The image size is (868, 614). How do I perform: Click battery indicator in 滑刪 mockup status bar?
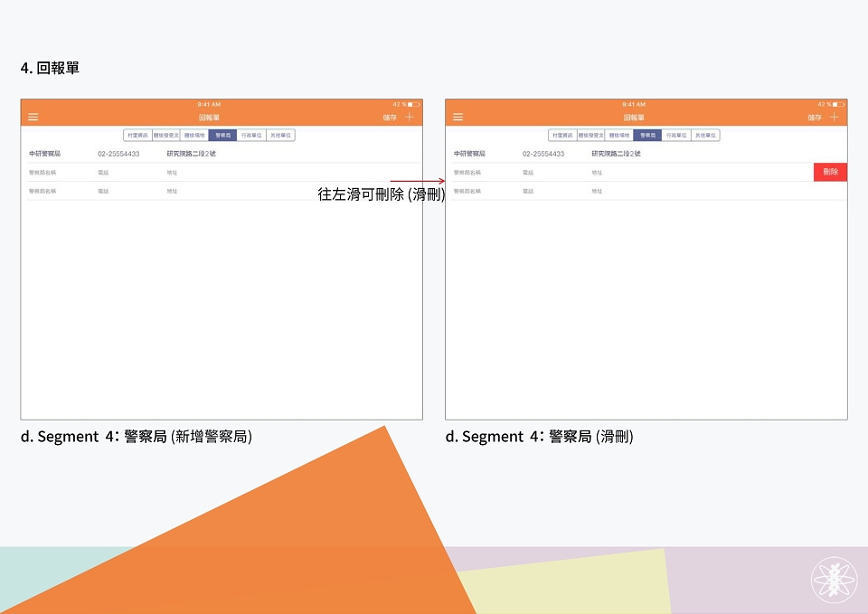pos(839,104)
